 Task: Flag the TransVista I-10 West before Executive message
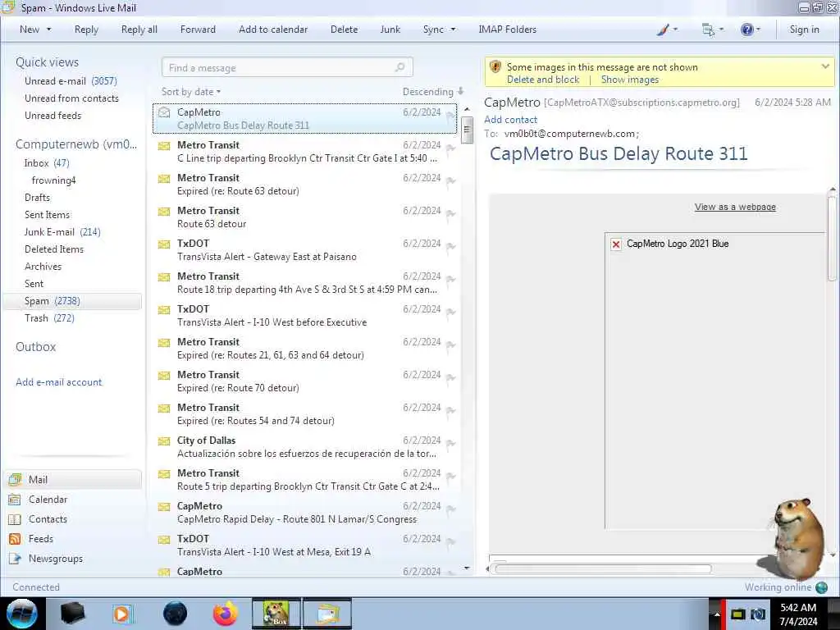[450, 313]
